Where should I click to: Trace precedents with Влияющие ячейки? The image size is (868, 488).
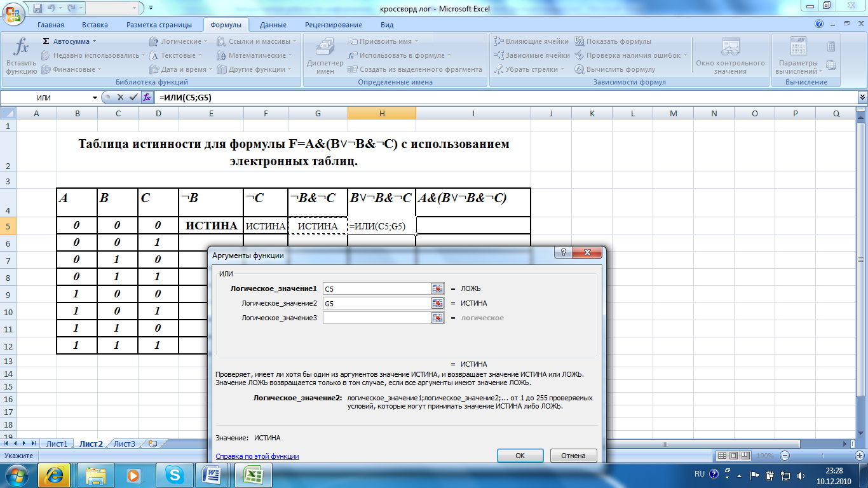531,41
